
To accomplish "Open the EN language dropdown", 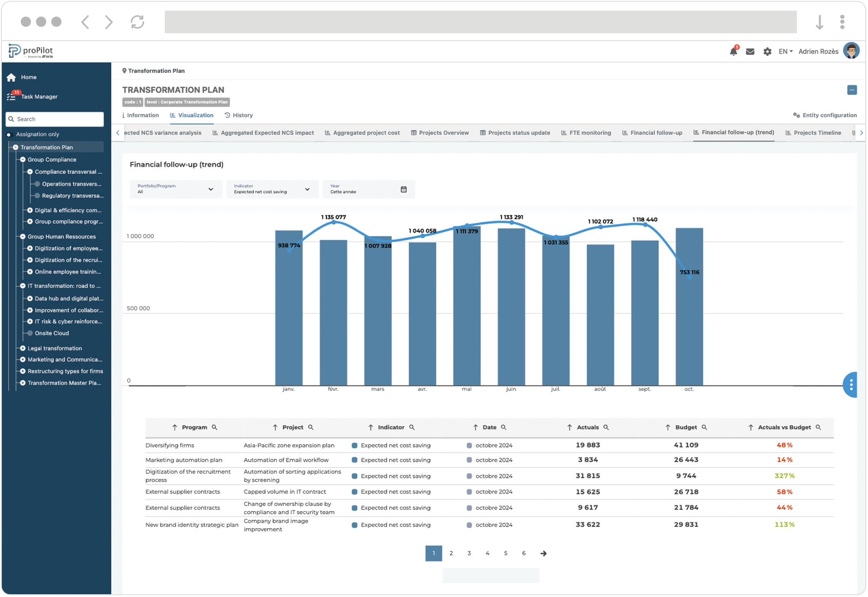I will [785, 52].
